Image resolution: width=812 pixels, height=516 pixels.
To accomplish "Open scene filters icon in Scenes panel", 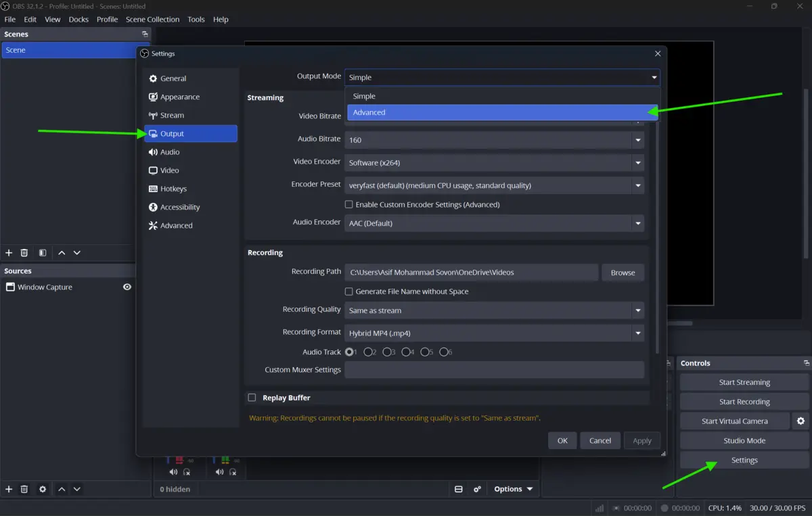I will tap(43, 252).
